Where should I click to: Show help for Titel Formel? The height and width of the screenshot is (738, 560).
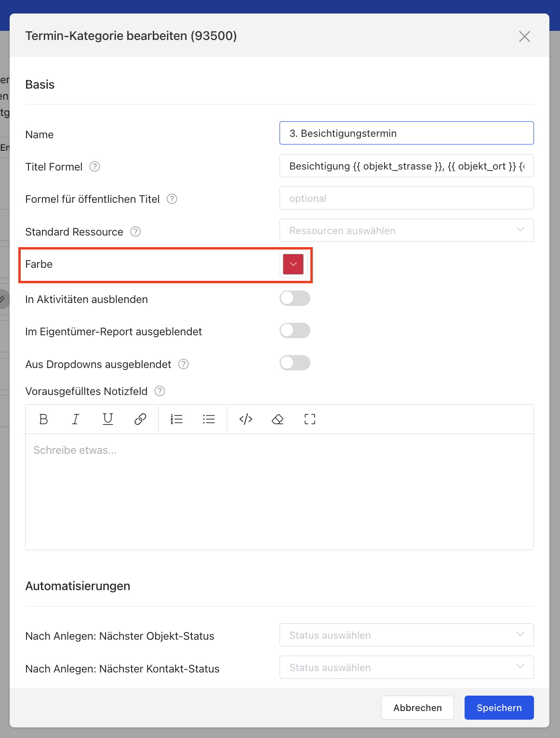[95, 167]
